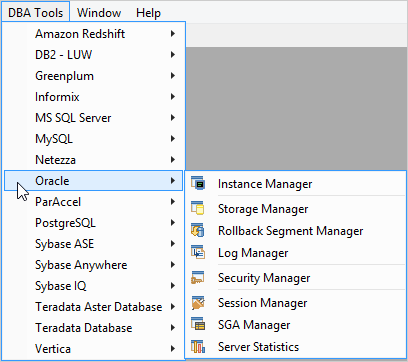The image size is (408, 362).
Task: Click the Rollback Segment Manager icon
Action: (x=198, y=231)
